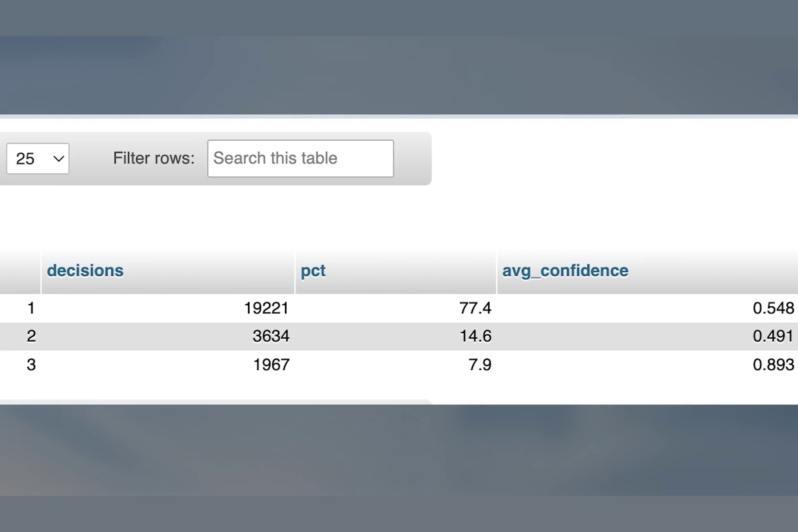Click the decisions value 1967

tap(271, 365)
